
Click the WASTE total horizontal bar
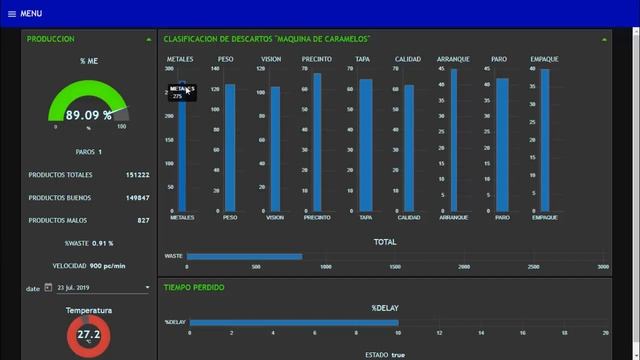coord(244,256)
